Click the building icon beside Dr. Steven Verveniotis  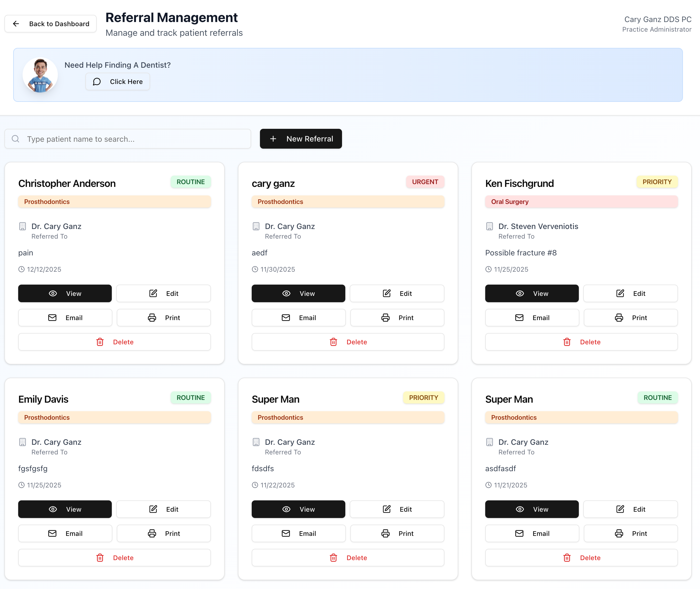[x=490, y=227]
